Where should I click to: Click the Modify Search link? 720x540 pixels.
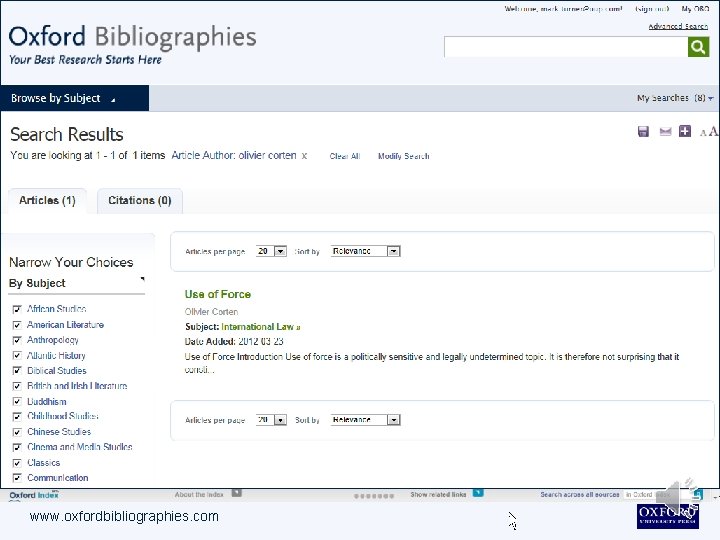(x=404, y=156)
